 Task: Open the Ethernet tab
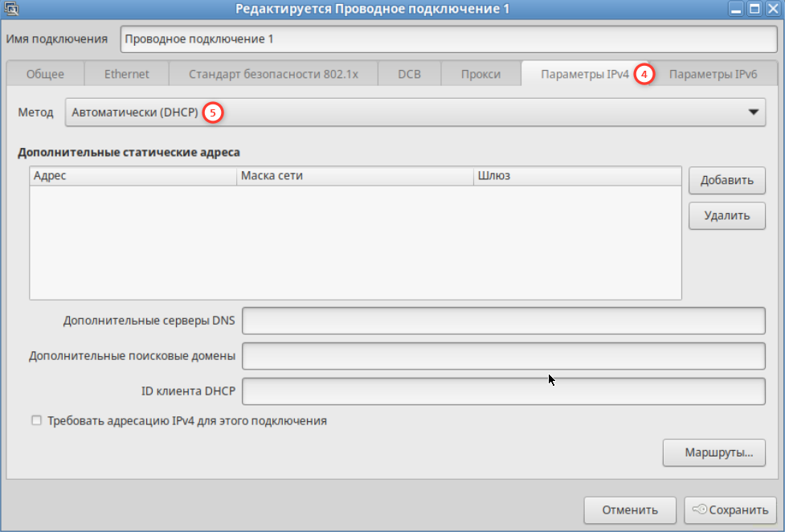pos(127,74)
